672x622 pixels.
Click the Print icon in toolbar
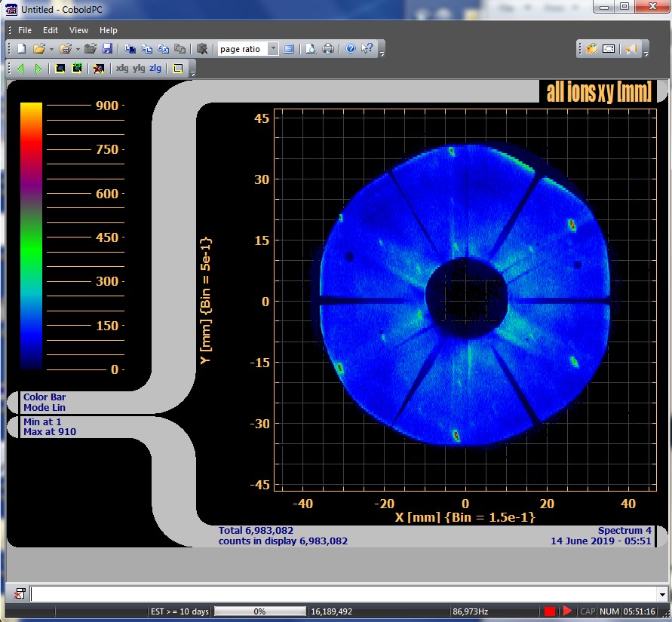[x=328, y=49]
